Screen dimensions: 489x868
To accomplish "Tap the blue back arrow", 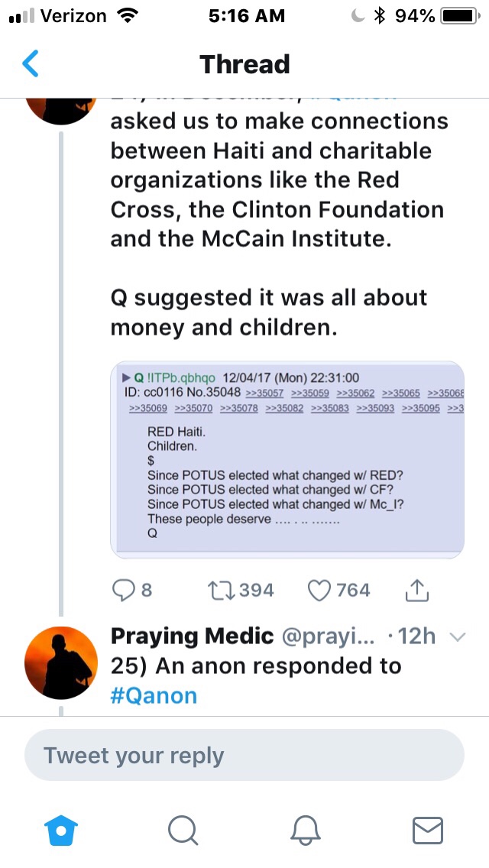I will 31,64.
